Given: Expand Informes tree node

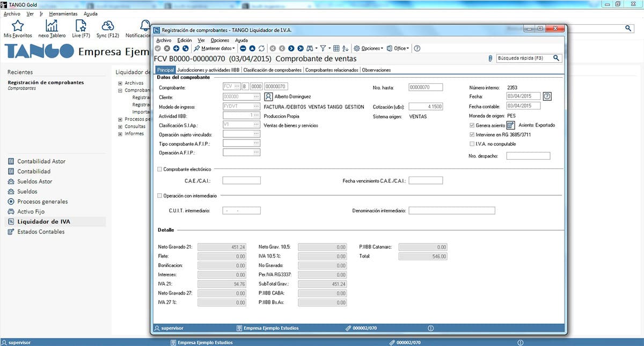Looking at the screenshot, I should click(120, 134).
